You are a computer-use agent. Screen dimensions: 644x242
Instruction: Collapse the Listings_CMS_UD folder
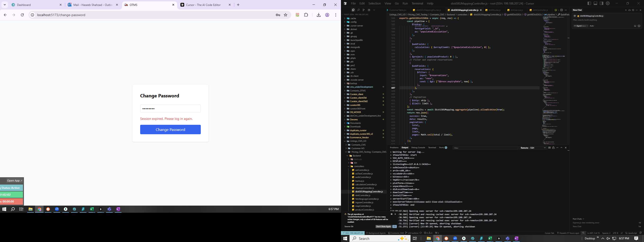coord(358,141)
